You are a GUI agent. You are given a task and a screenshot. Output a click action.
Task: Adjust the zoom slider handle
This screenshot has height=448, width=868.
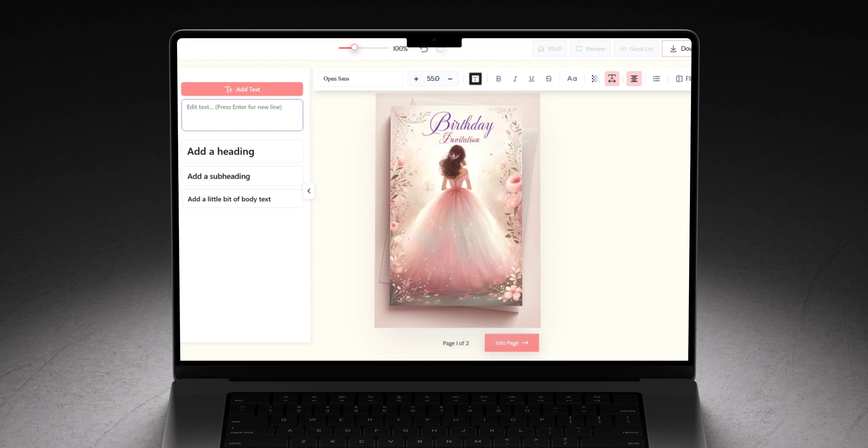[354, 48]
